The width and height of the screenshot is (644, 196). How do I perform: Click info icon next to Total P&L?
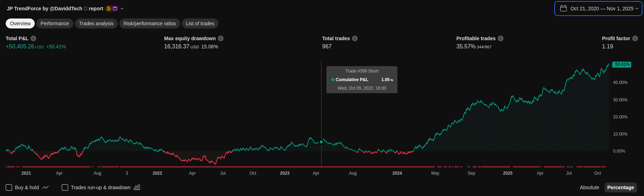coord(33,38)
